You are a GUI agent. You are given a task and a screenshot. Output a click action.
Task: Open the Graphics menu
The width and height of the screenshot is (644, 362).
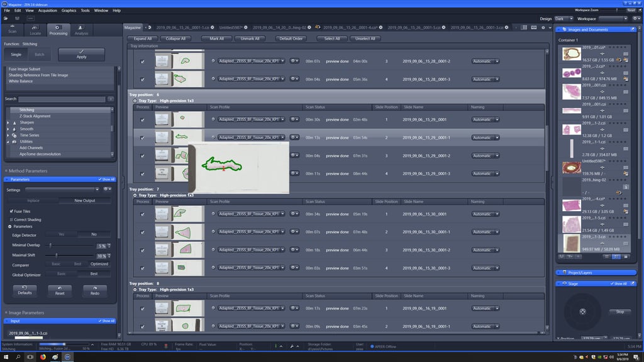pos(69,10)
